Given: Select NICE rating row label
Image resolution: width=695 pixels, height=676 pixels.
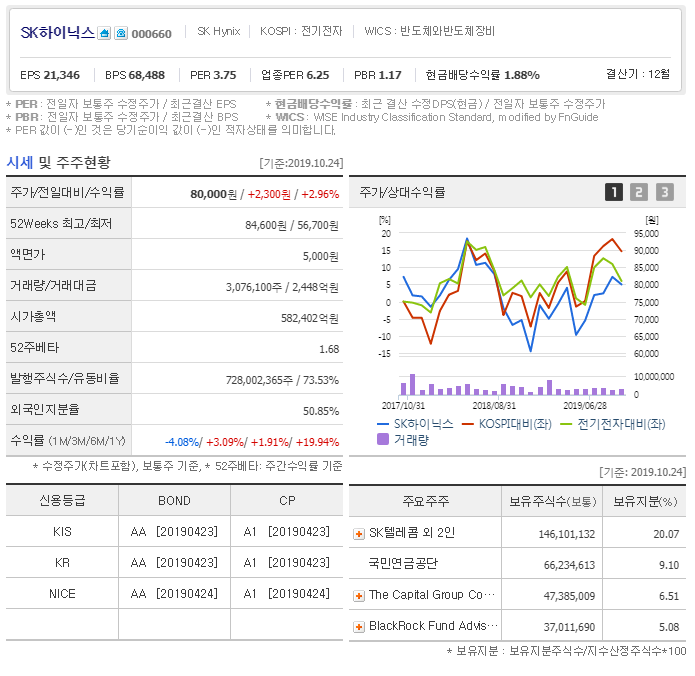Looking at the screenshot, I should [62, 594].
